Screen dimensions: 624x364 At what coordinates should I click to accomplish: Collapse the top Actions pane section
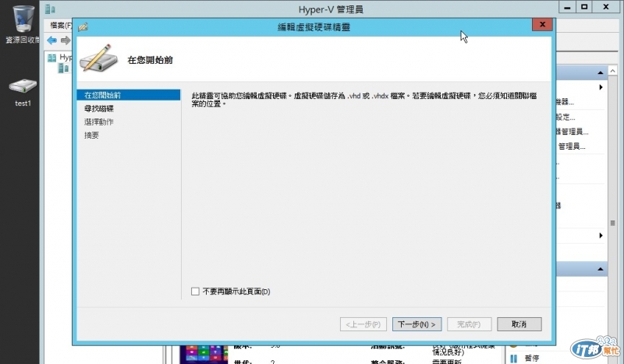click(x=600, y=72)
